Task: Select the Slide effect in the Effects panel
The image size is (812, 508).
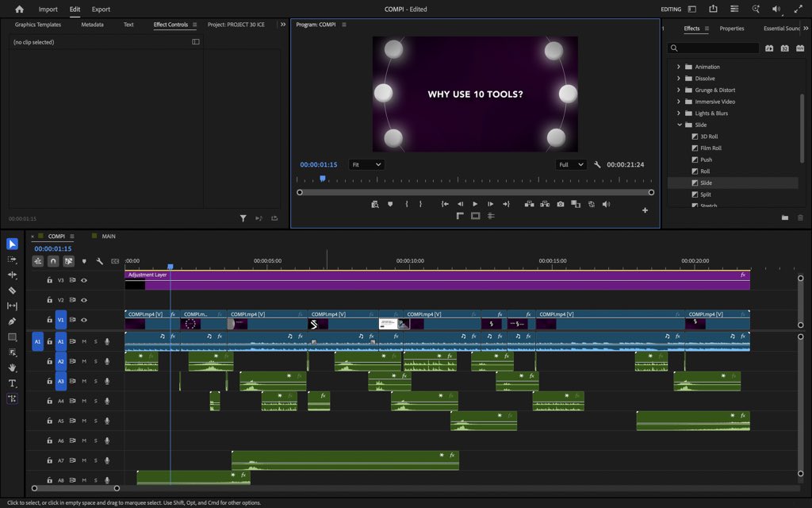Action: coord(704,183)
